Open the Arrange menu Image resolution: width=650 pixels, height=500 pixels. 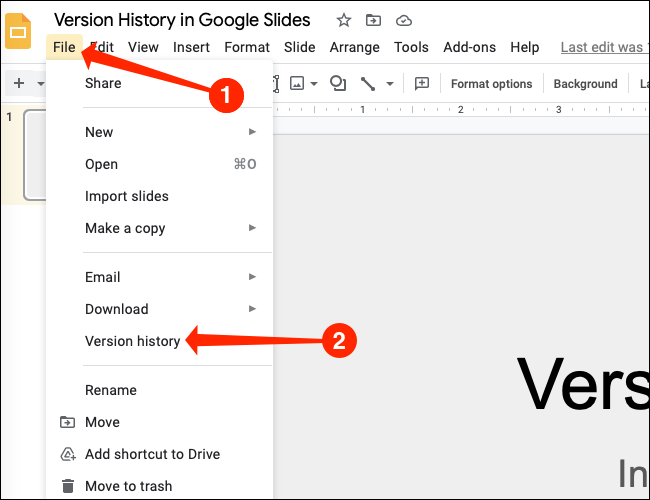[354, 47]
